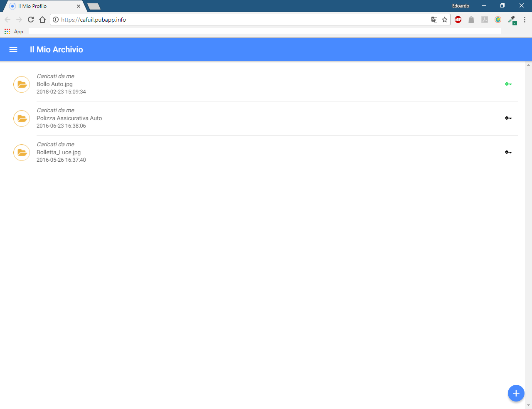
Task: Click the browser forward arrow
Action: point(19,20)
